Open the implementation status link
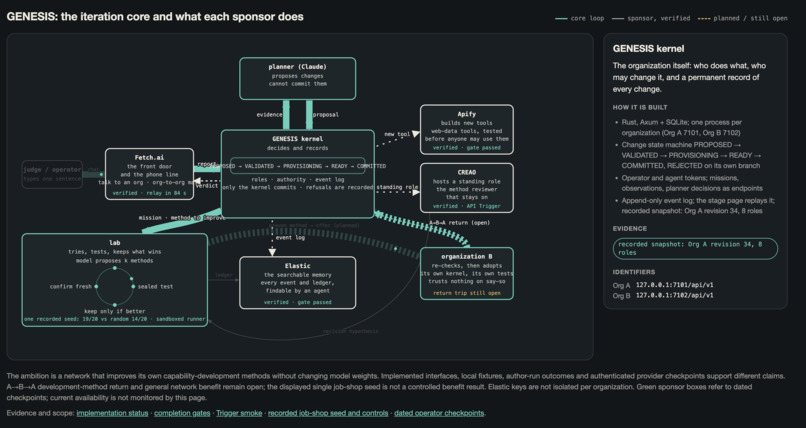Viewport: 806px width, 428px height. tap(112, 413)
